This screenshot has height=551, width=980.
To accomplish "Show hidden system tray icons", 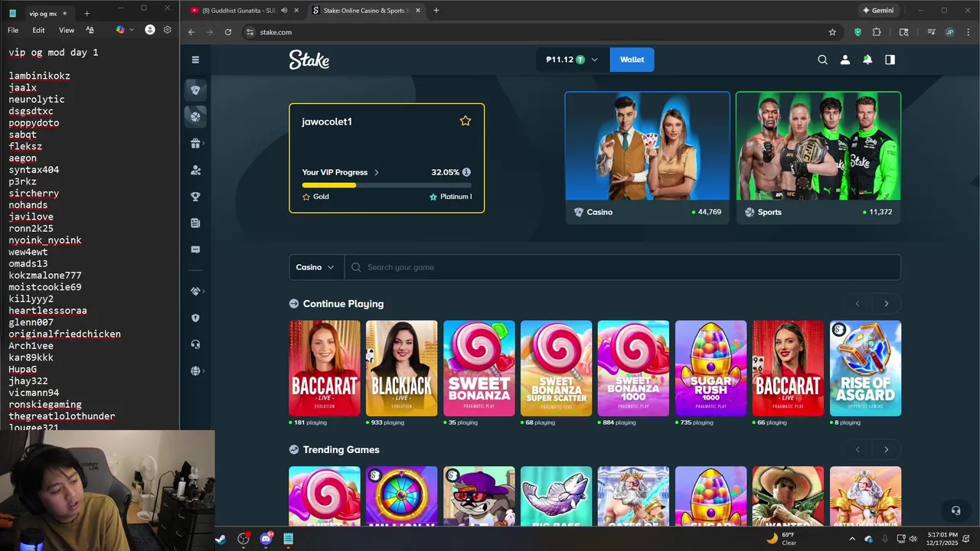I will (x=852, y=539).
